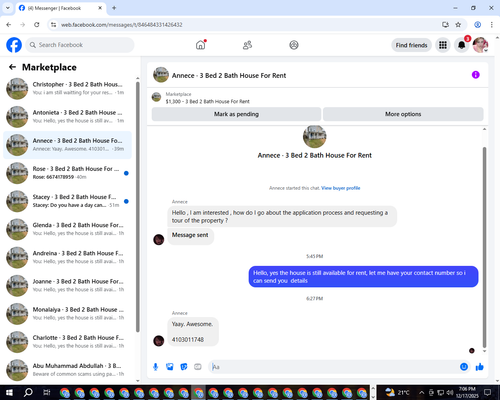Click the More options button
The image size is (500, 400).
[403, 114]
